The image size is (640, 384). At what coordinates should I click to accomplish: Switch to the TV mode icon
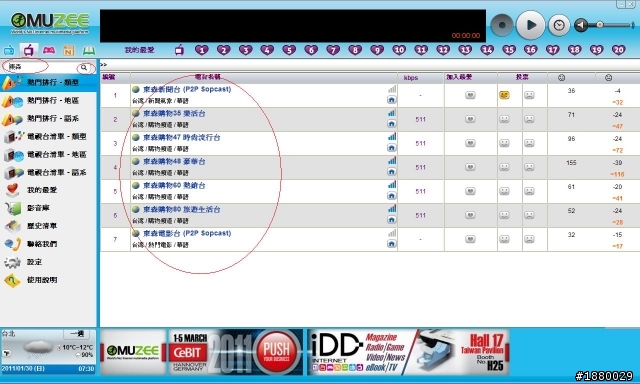[29, 51]
